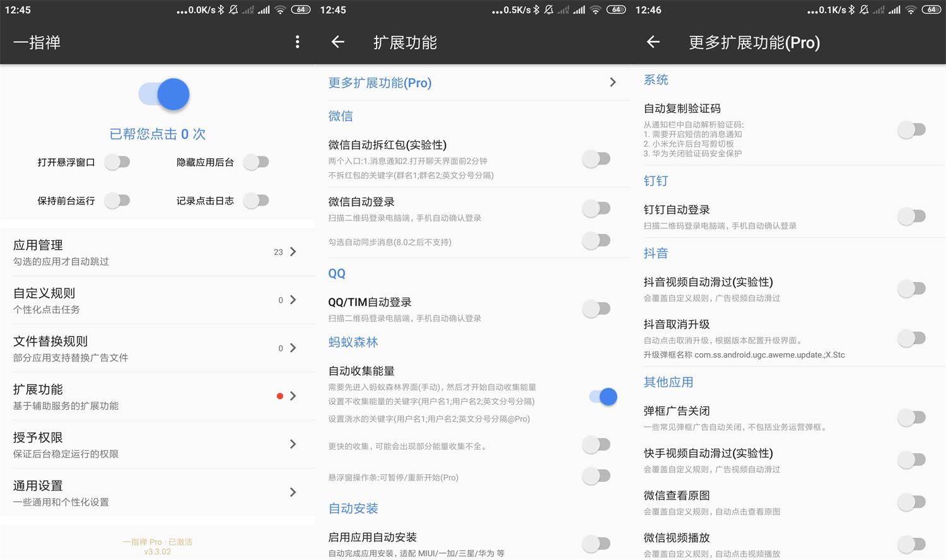Enable 自动复制验证码

(911, 129)
